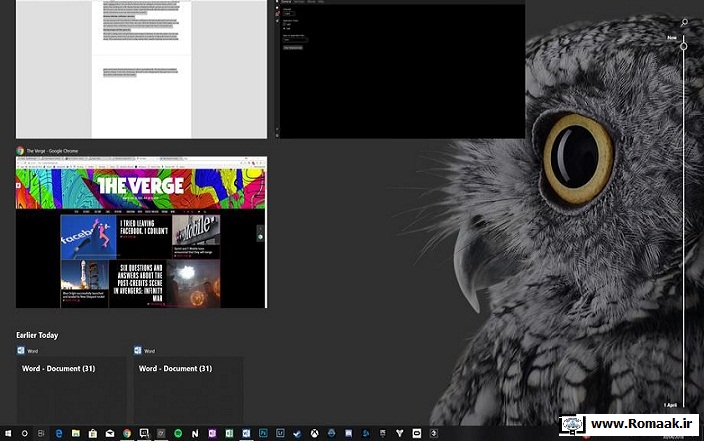Click the timeline search magnifier icon
This screenshot has width=704, height=441.
pyautogui.click(x=684, y=22)
